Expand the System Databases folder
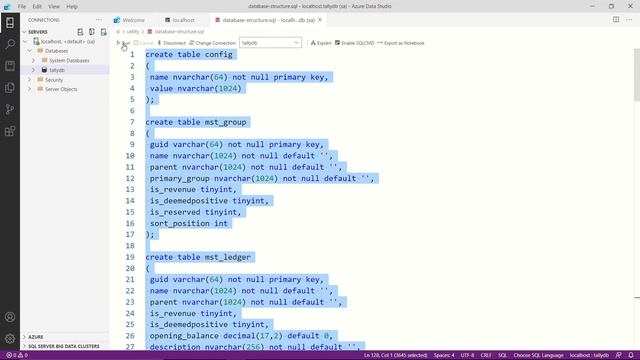This screenshot has width=640, height=360. point(34,60)
